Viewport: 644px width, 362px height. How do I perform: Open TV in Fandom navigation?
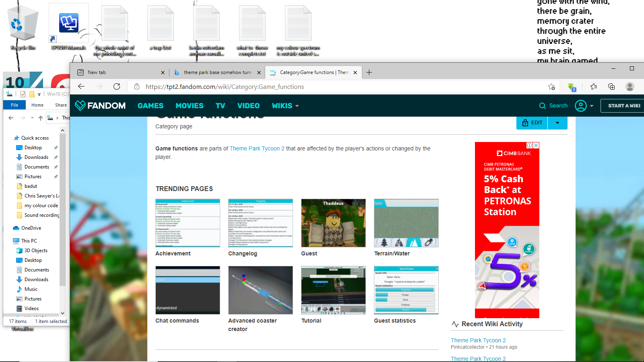[x=220, y=106]
